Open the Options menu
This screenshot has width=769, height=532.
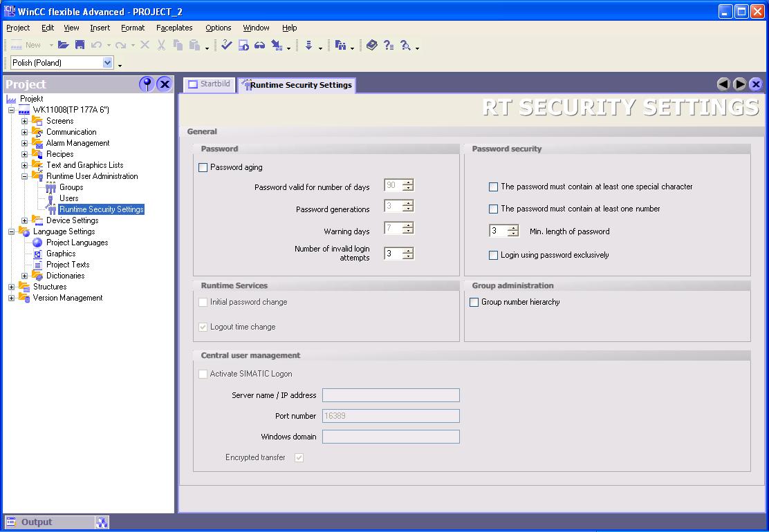[x=219, y=28]
